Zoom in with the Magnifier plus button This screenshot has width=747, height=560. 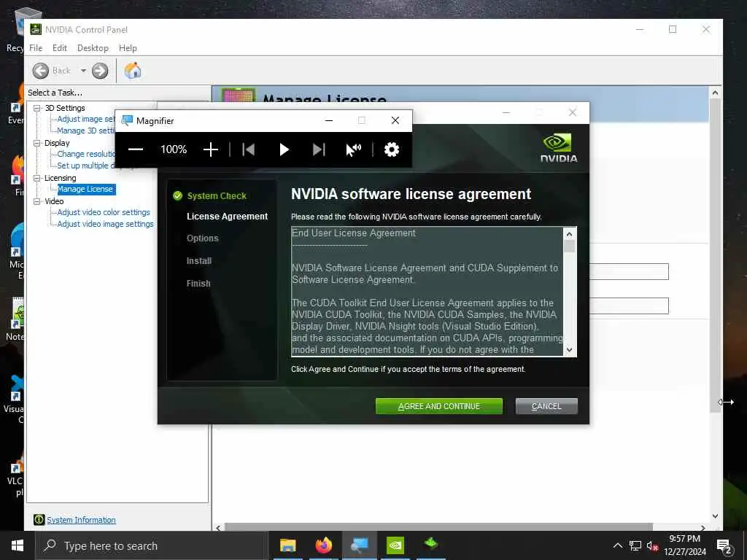[211, 149]
